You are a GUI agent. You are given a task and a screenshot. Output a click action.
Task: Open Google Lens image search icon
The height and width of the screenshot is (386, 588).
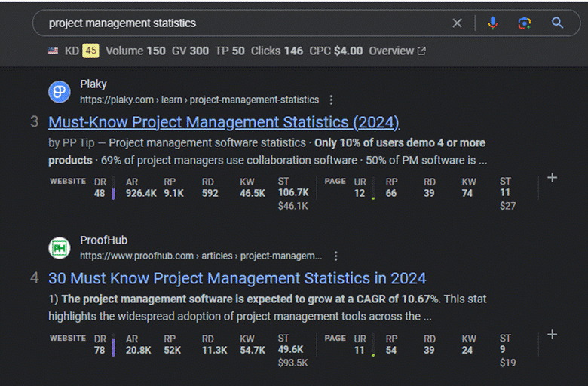[524, 23]
